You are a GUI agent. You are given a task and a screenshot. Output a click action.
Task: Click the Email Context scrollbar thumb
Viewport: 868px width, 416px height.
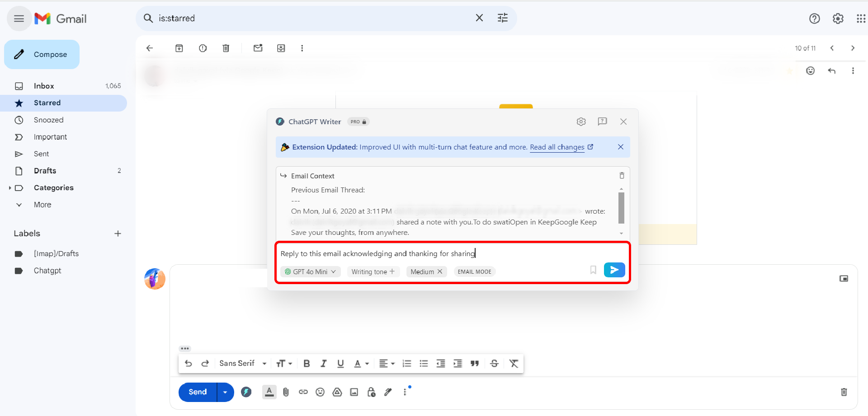point(621,208)
